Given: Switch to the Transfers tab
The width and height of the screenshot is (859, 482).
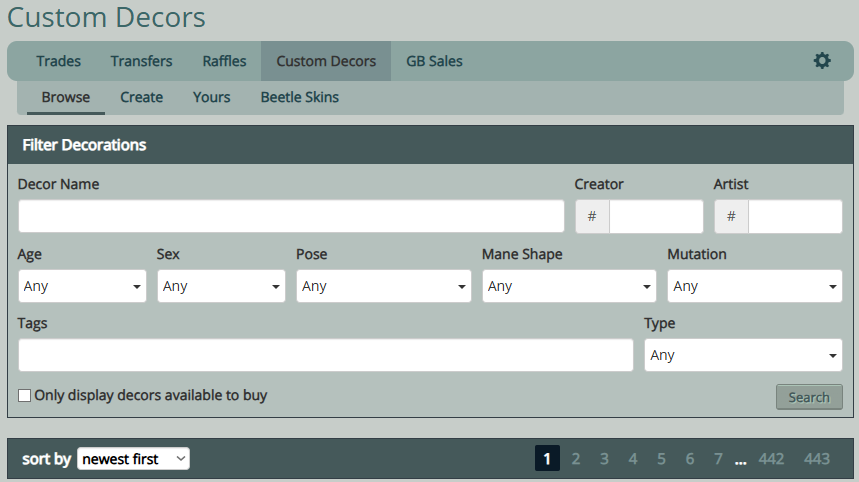Looking at the screenshot, I should 141,61.
